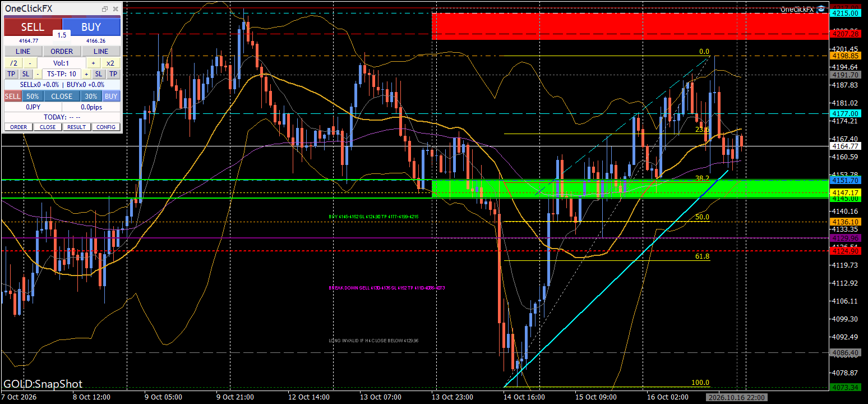Halve volume with the /2 button
This screenshot has width=868, height=404.
tap(13, 63)
